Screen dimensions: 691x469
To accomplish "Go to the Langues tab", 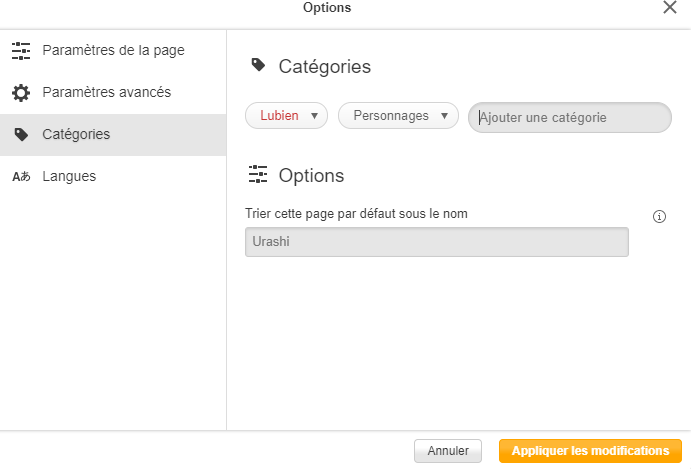I will click(69, 176).
